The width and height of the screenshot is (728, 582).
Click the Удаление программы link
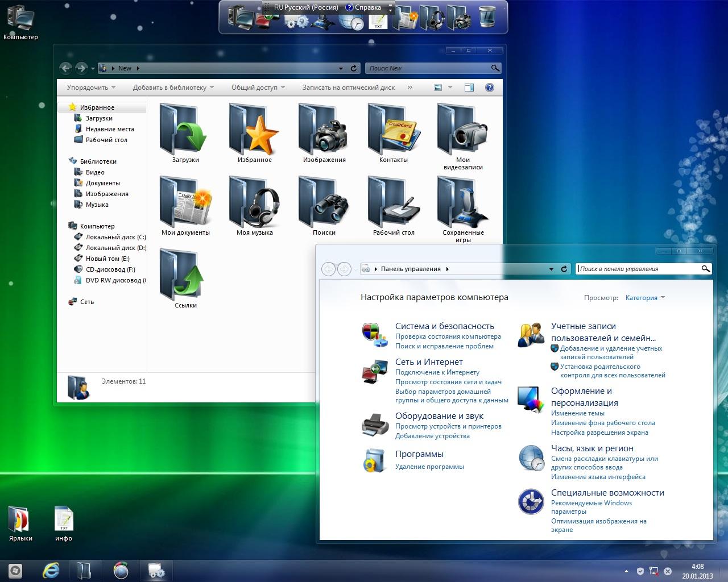(429, 467)
